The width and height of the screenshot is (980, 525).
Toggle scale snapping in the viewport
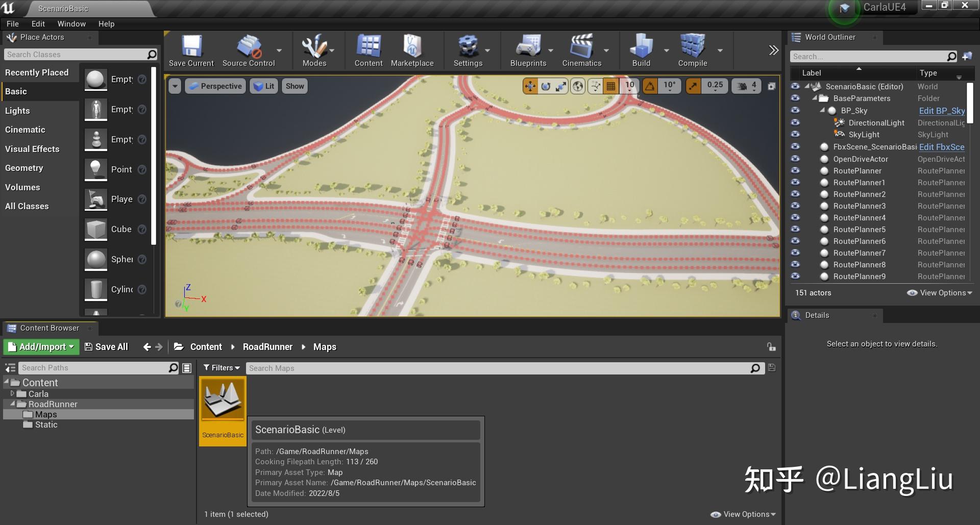point(693,86)
